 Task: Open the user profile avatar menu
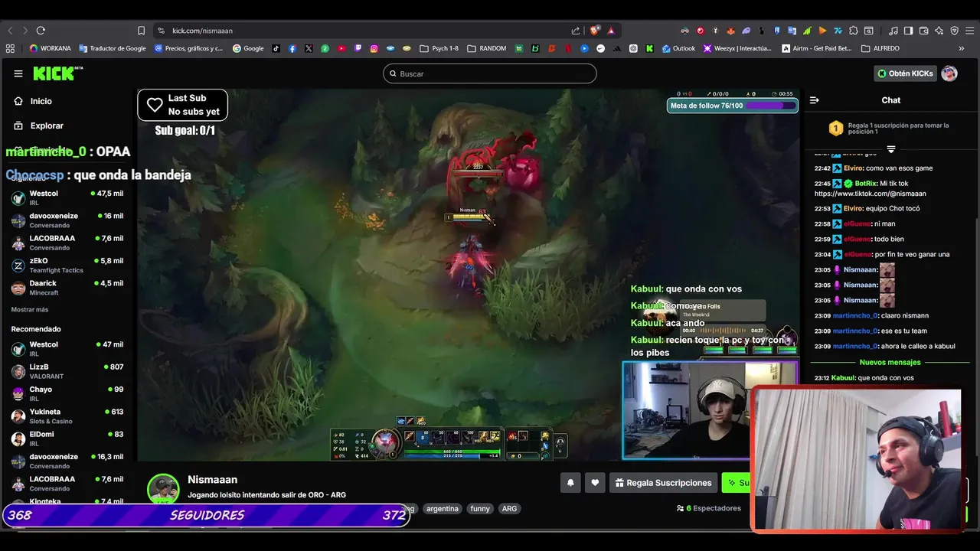(x=949, y=73)
